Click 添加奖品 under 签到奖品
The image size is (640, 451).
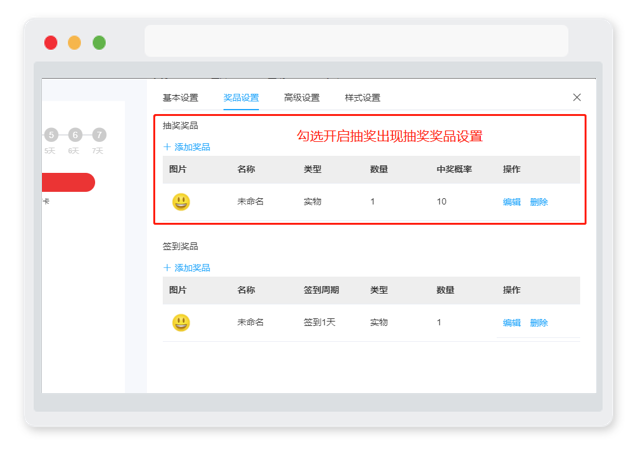192,268
